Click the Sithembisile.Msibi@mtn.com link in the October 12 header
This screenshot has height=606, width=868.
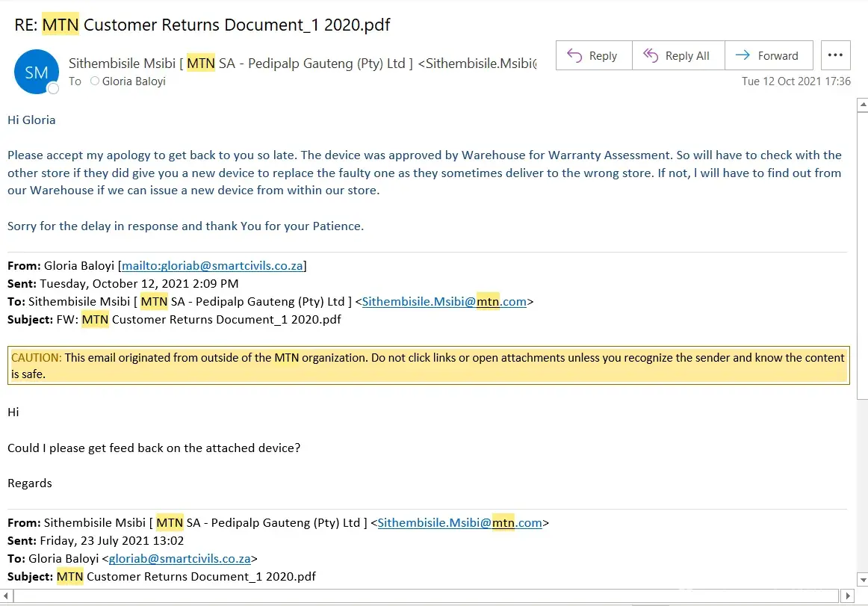tap(444, 302)
